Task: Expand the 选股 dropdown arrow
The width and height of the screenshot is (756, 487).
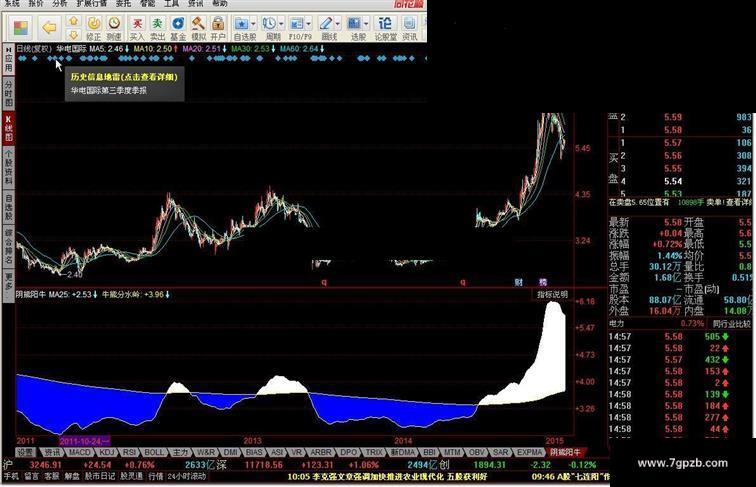Action: tap(366, 23)
